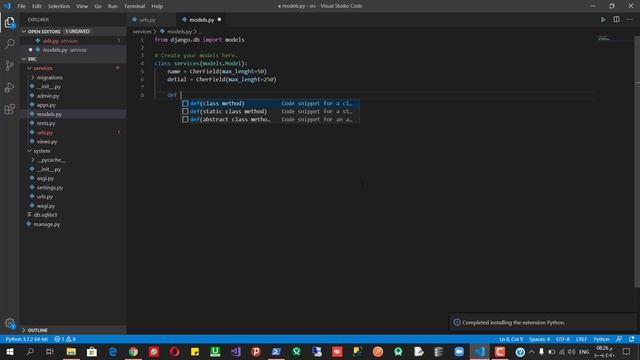The width and height of the screenshot is (640, 360).
Task: Split the editor to the right
Action: (x=616, y=20)
